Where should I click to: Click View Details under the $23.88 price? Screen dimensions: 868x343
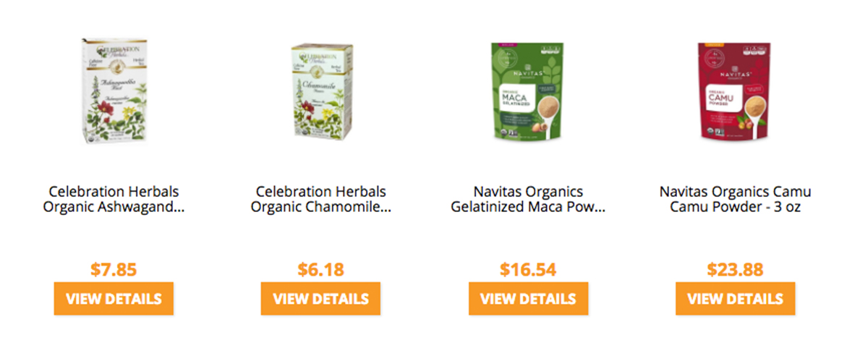pos(736,299)
